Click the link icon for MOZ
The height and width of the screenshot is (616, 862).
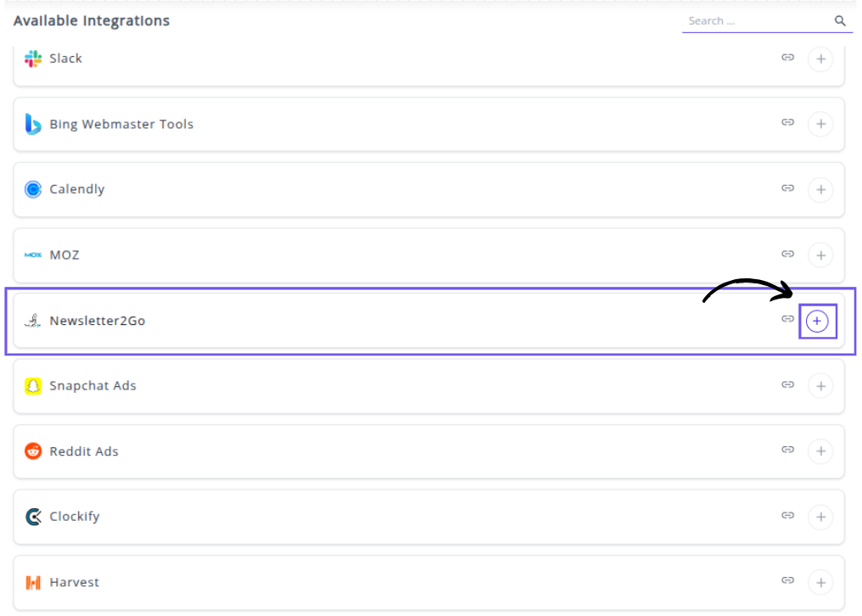pos(787,254)
